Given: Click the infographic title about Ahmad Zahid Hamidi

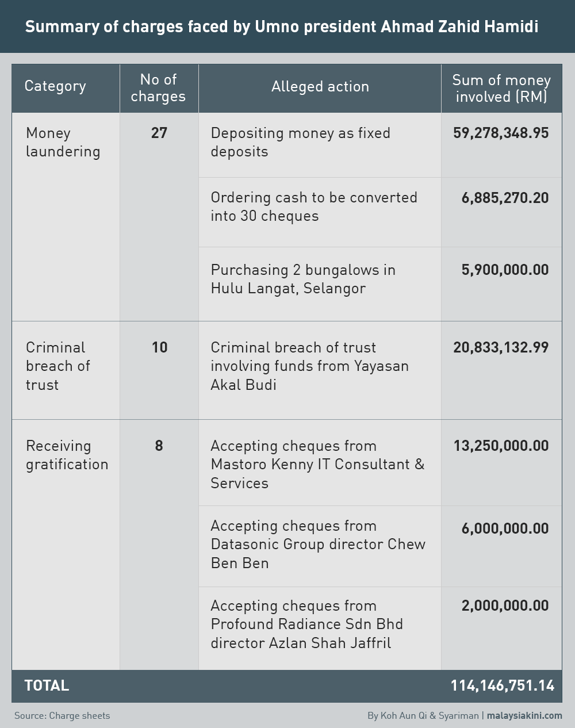Looking at the screenshot, I should [282, 27].
